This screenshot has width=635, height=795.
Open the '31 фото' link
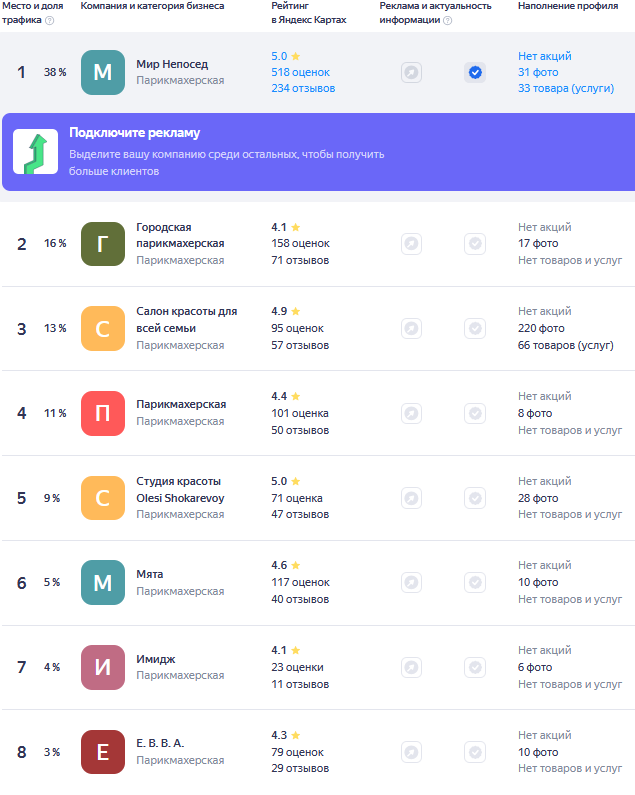(538, 72)
